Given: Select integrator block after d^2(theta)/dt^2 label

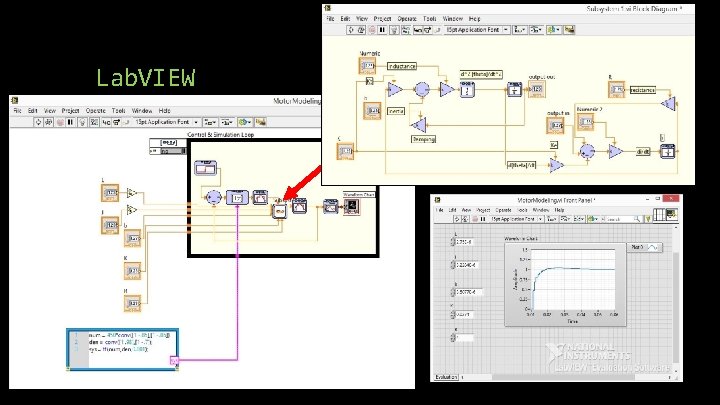Looking at the screenshot, I should pyautogui.click(x=467, y=90).
